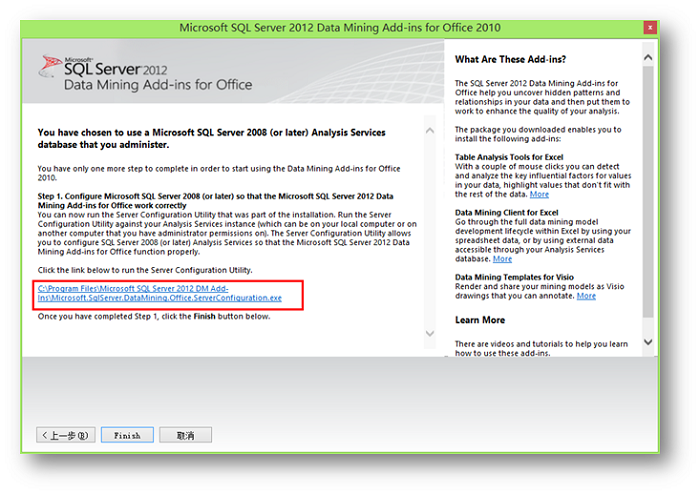700x494 pixels.
Task: Click 'Data Mining Templates for Visio' heading
Action: pyautogui.click(x=514, y=277)
